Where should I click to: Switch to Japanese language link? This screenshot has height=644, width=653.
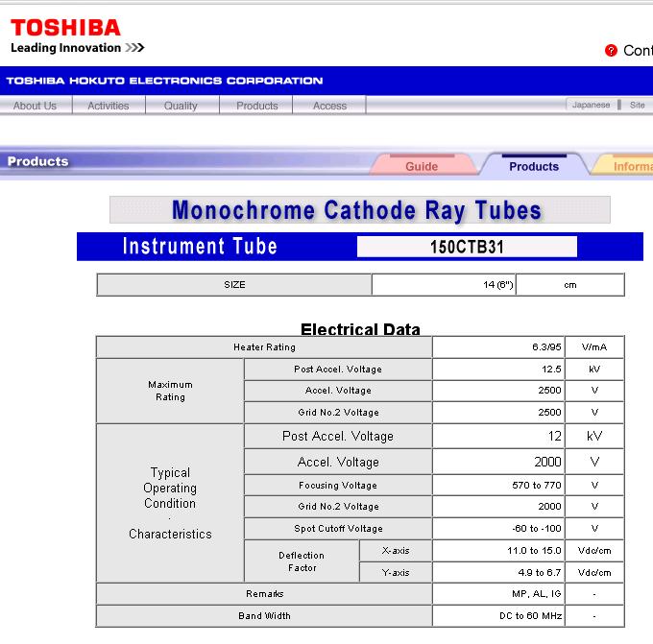point(591,105)
